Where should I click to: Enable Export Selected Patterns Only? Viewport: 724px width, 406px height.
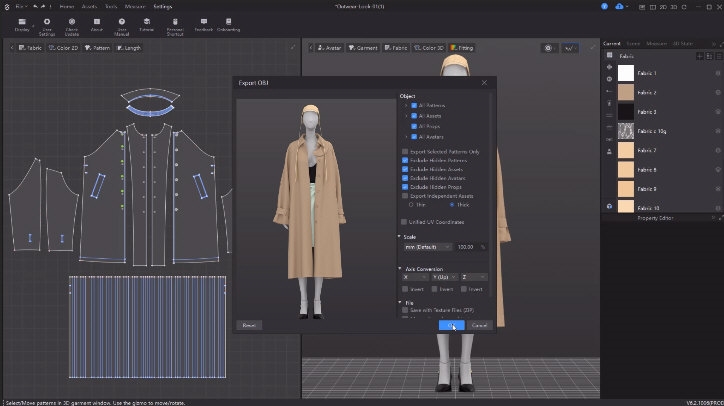click(405, 151)
